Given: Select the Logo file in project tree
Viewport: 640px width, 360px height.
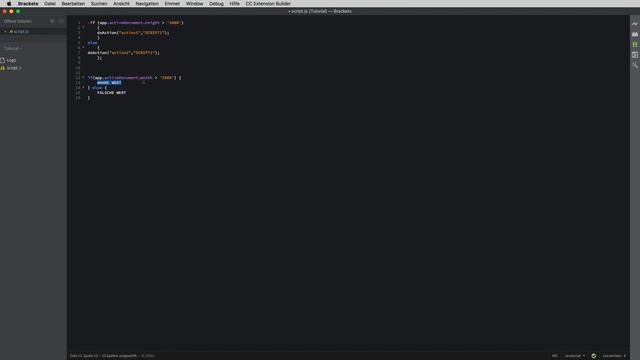Looking at the screenshot, I should click(x=11, y=60).
